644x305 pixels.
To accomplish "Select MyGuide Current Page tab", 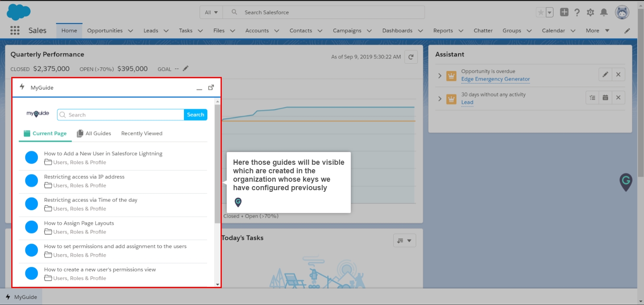I will 45,133.
